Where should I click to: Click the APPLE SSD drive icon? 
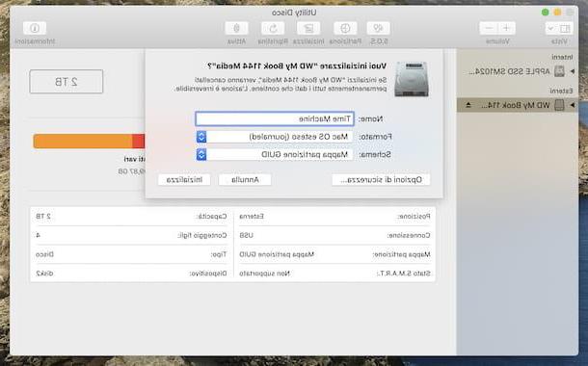559,71
